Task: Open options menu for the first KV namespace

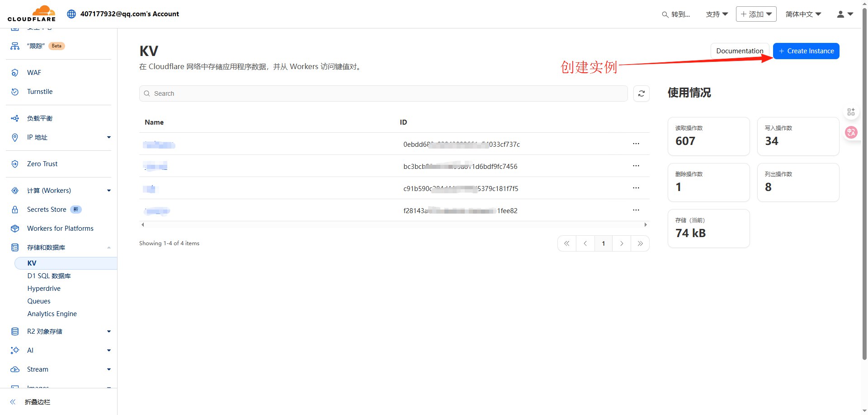Action: tap(636, 144)
